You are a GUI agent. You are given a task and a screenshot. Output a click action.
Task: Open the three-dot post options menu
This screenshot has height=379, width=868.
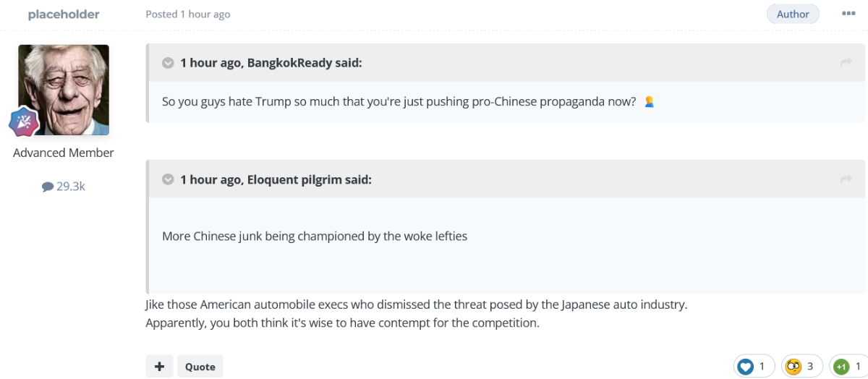(x=848, y=14)
